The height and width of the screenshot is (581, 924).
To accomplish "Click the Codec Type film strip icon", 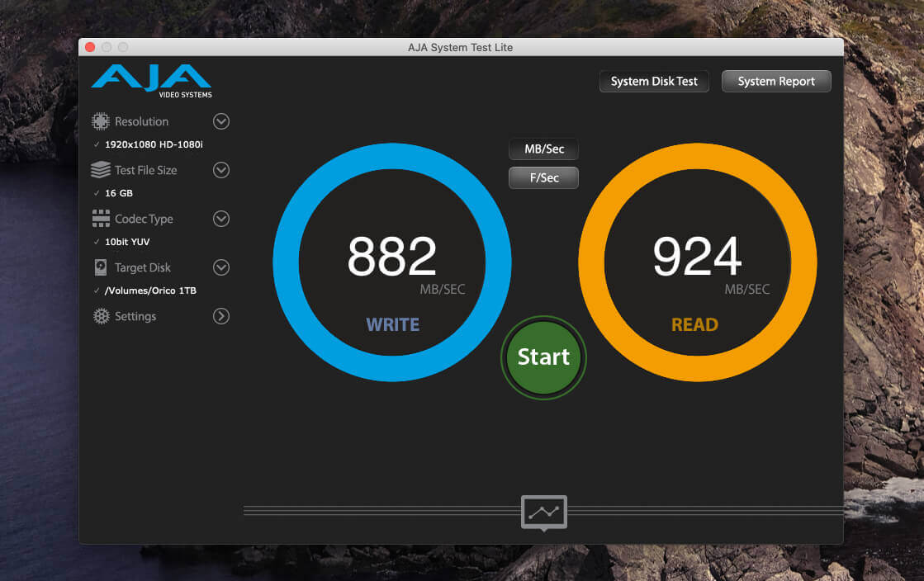I will (x=101, y=219).
